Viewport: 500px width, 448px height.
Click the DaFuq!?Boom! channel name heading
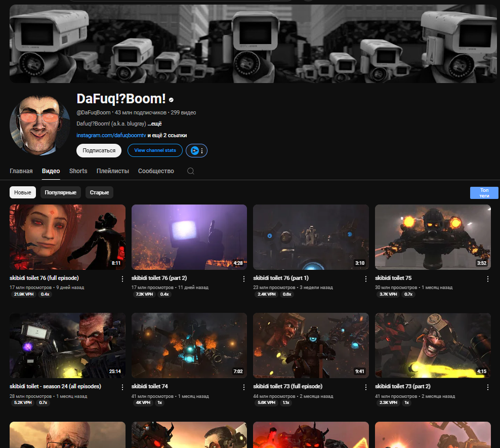[121, 99]
